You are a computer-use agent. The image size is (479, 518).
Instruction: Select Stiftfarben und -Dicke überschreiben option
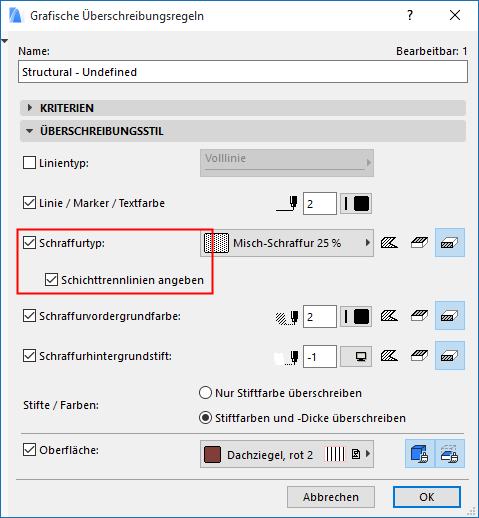tap(205, 418)
